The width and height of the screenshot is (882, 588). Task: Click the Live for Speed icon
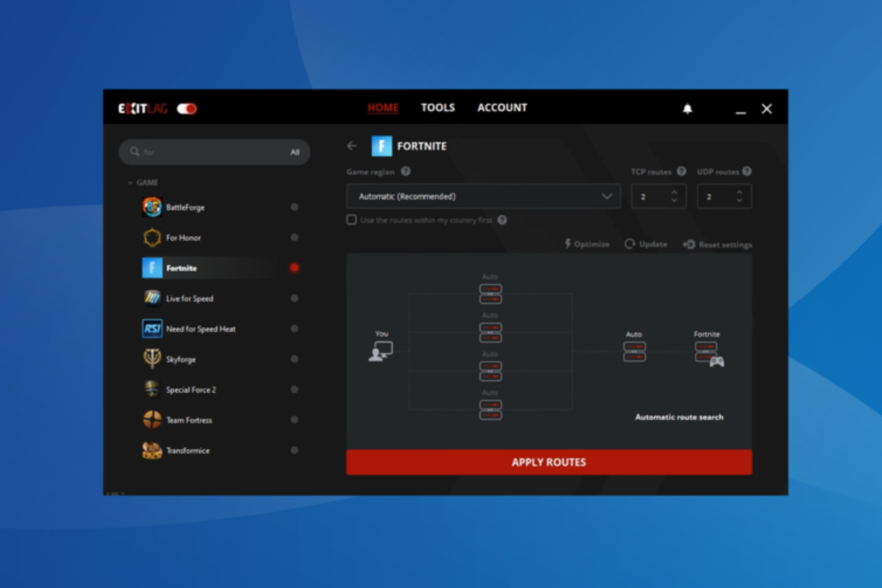tap(152, 298)
